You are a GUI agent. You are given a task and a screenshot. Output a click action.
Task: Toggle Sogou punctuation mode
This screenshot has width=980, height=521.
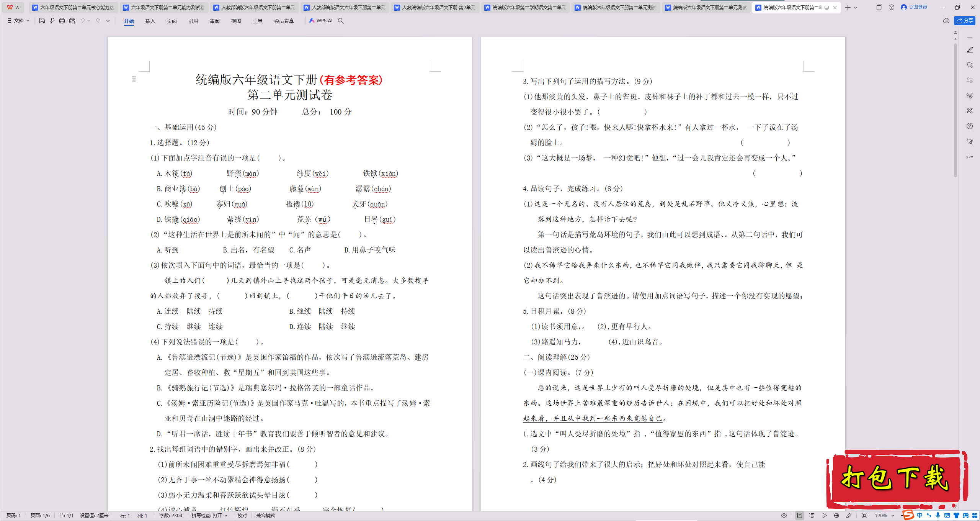pyautogui.click(x=929, y=516)
